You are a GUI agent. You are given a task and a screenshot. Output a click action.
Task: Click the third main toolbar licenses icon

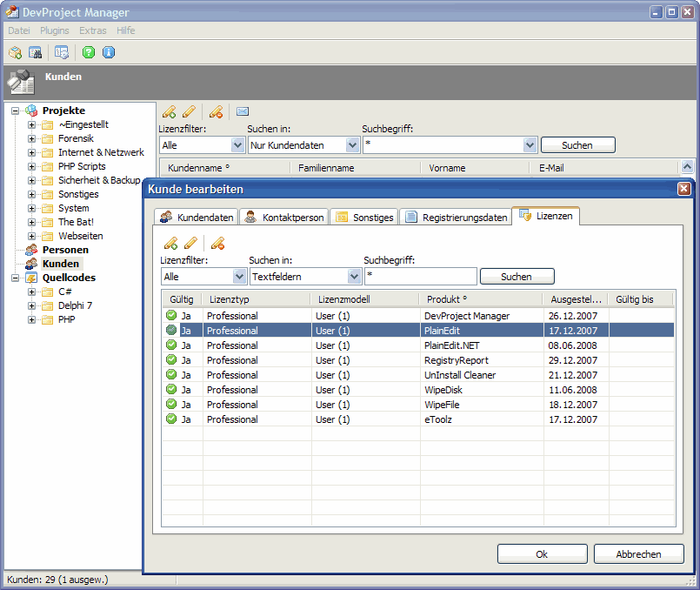coord(62,53)
